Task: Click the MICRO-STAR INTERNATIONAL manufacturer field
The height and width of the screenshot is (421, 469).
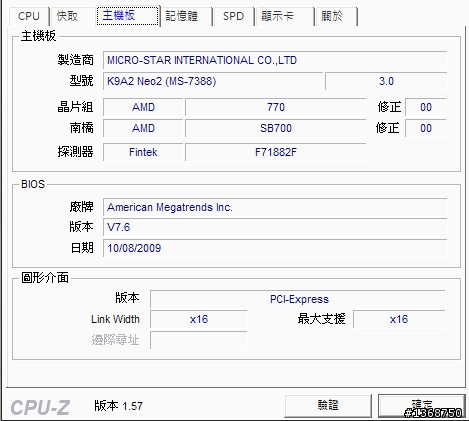Action: coord(275,60)
